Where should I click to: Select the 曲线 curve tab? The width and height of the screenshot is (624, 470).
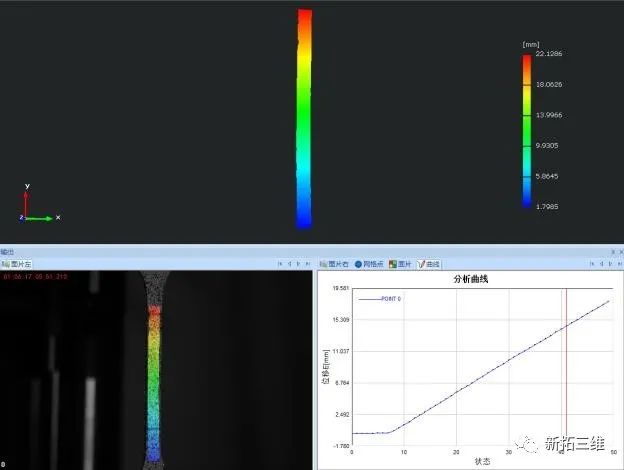click(x=429, y=264)
